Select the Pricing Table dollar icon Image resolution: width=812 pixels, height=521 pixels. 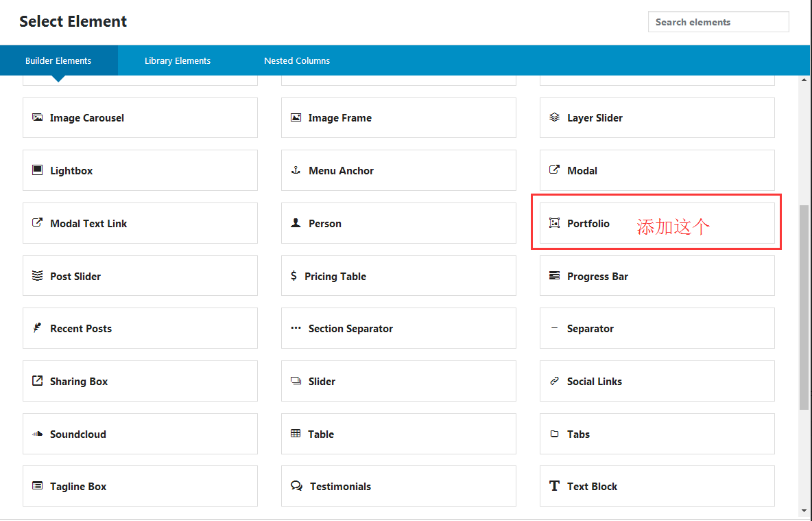294,276
